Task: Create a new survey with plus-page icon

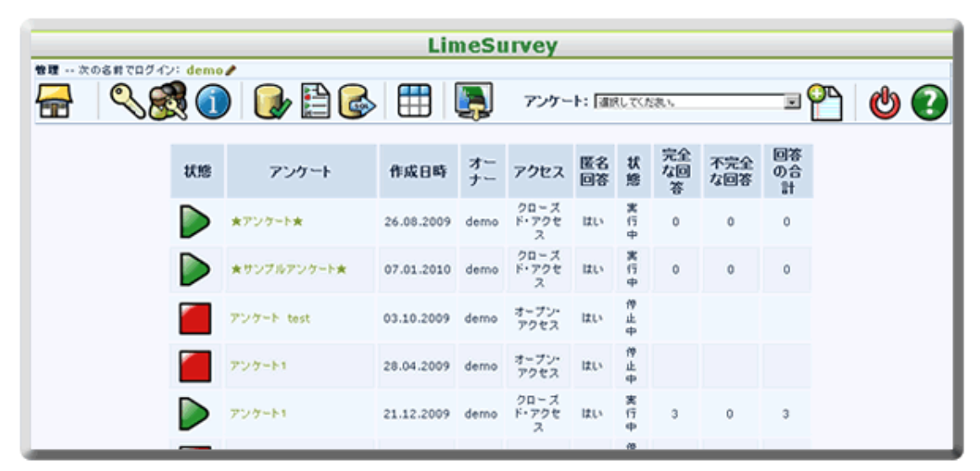Action: pos(824,103)
